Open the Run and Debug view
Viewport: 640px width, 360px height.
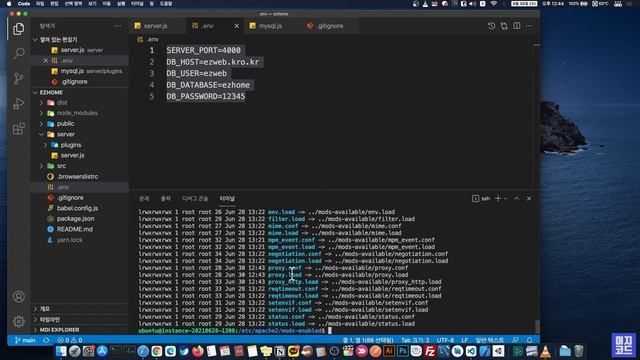[x=18, y=104]
